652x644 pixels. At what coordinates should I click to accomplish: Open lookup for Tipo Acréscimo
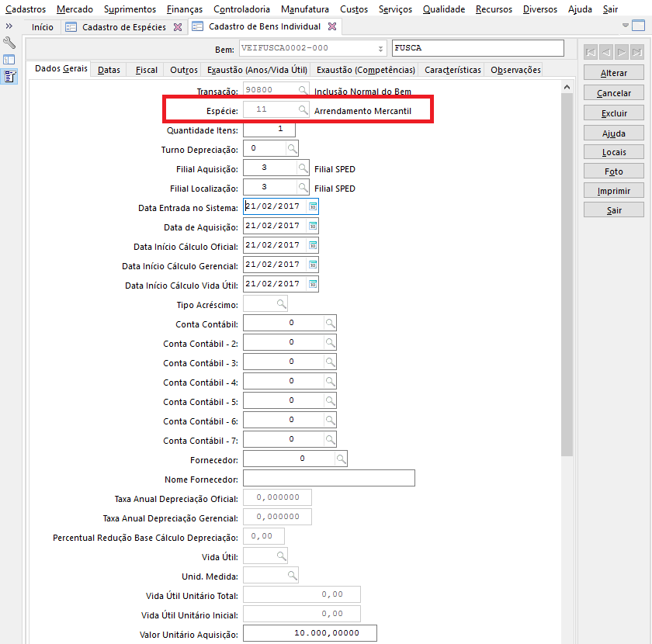(282, 304)
